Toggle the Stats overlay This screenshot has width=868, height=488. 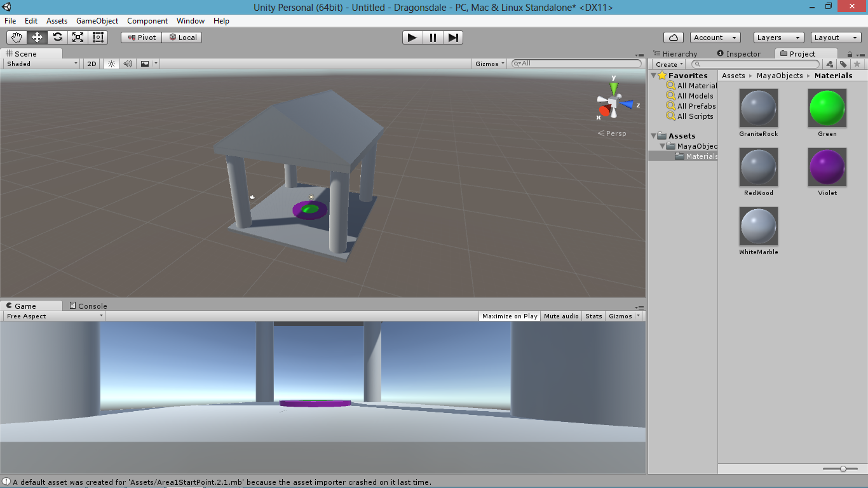coord(593,316)
